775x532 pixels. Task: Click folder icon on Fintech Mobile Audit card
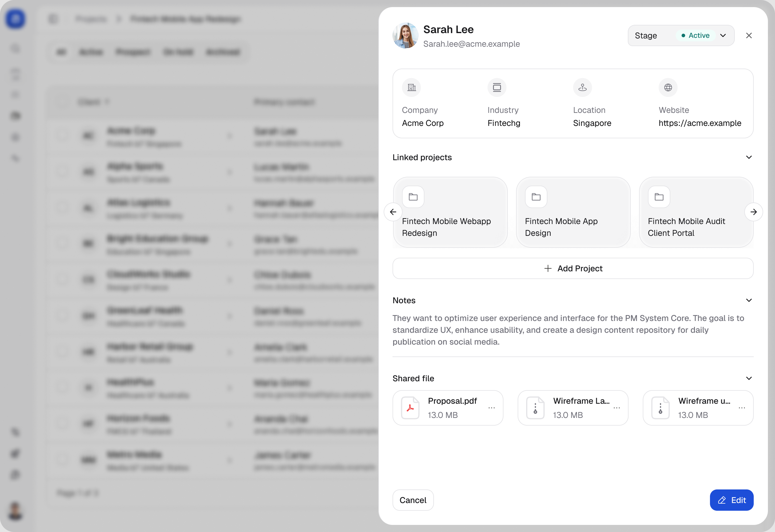659,197
